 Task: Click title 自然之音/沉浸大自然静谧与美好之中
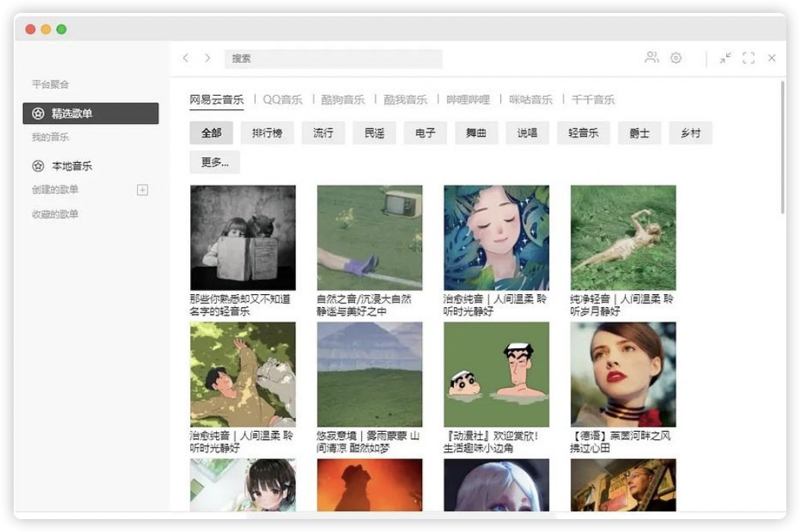364,305
